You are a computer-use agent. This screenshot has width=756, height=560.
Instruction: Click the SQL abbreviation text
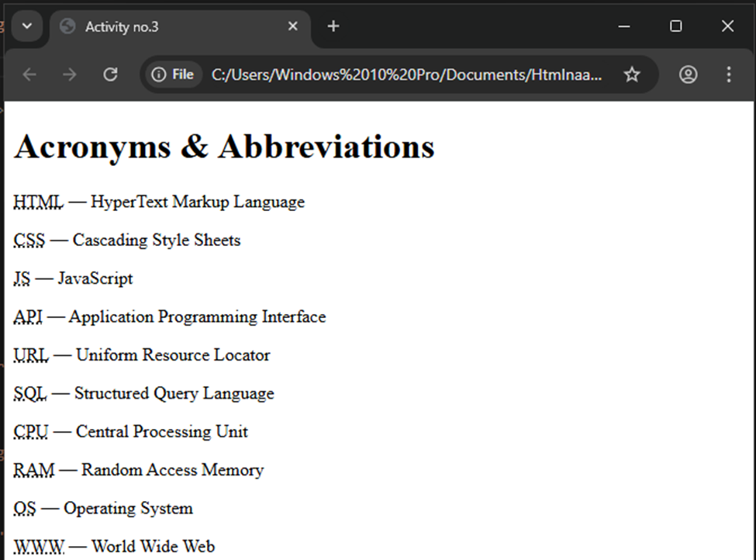pos(30,394)
